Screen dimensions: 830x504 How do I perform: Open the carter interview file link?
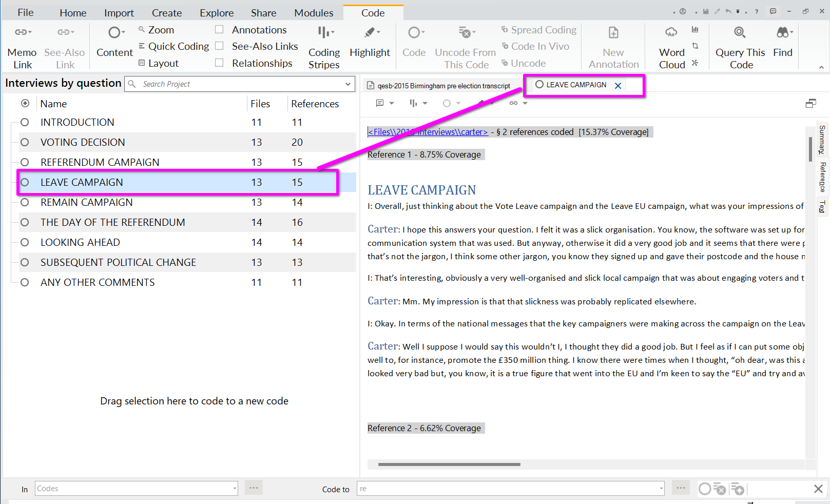pos(428,132)
